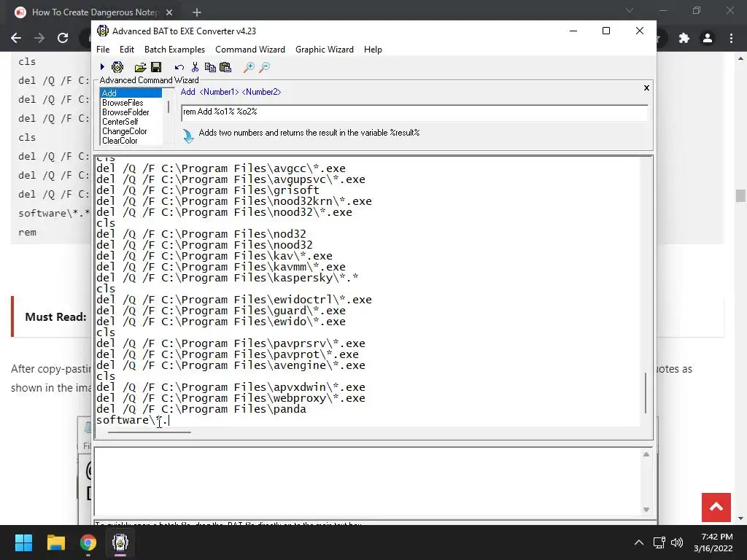Select Add in the command list
This screenshot has height=560, width=747.
point(131,93)
